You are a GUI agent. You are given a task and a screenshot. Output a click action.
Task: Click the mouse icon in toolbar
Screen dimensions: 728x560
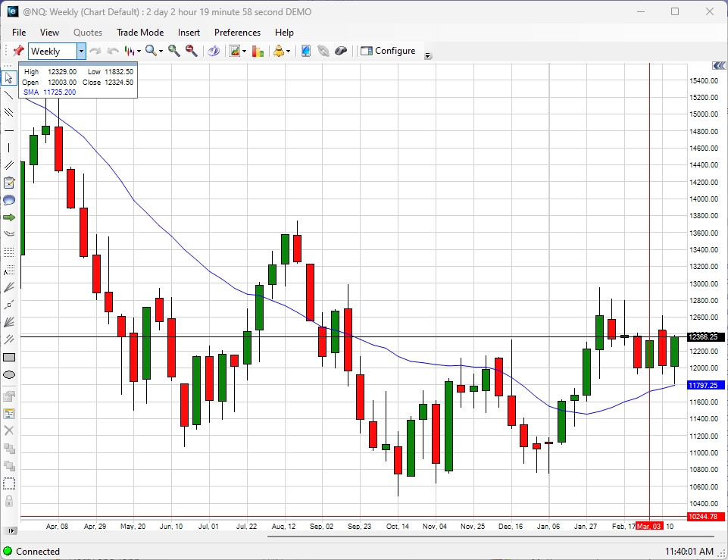point(341,51)
